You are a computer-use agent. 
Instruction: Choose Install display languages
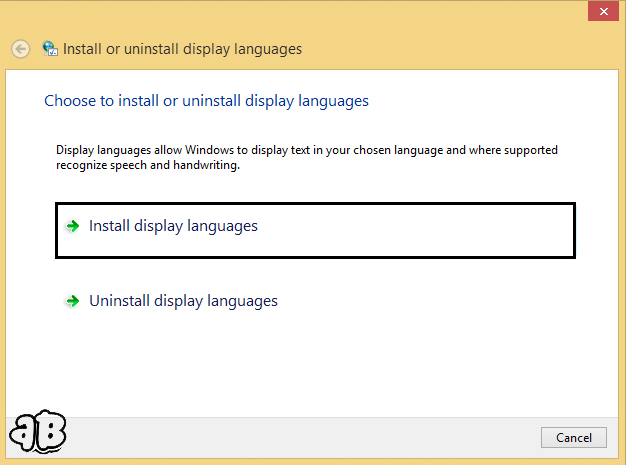tap(315, 230)
